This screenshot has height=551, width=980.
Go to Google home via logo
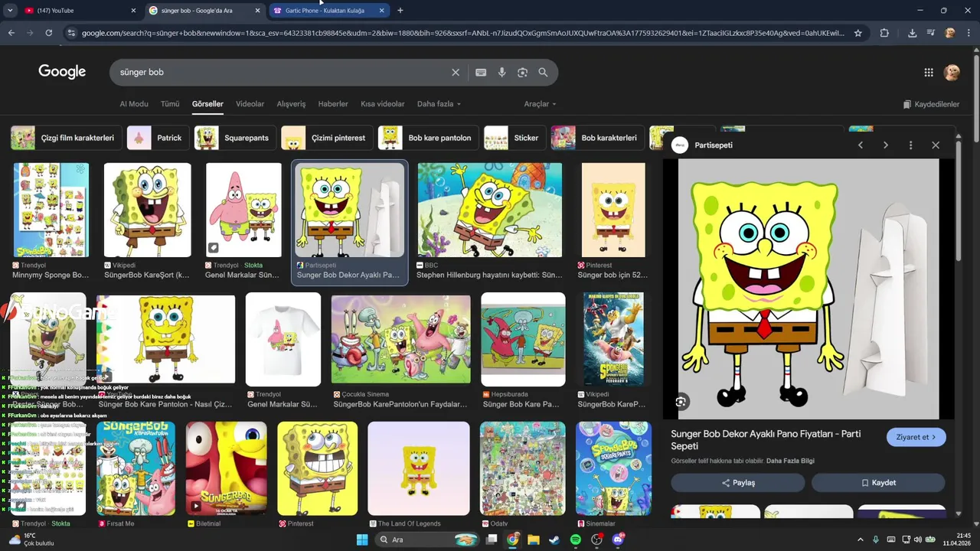[x=62, y=72]
